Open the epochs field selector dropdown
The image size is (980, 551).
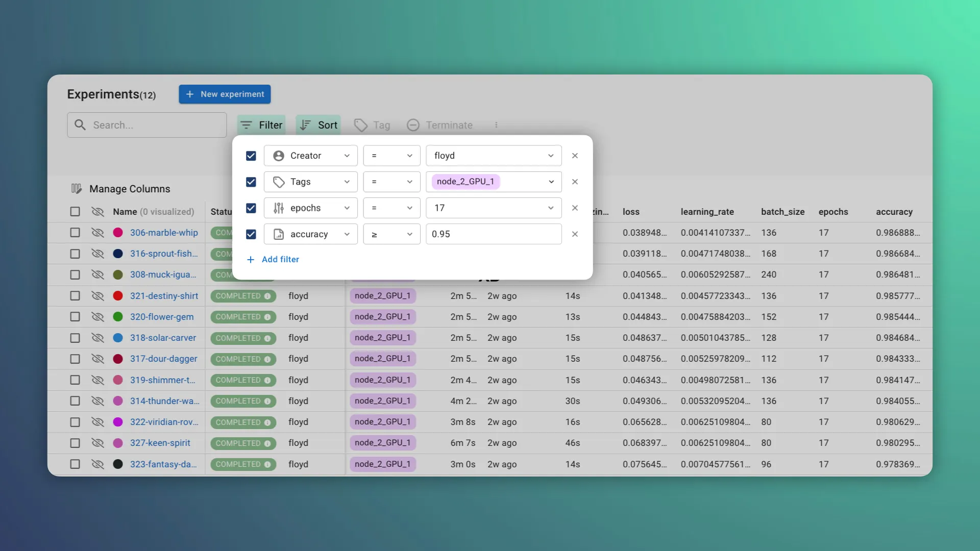pos(310,208)
